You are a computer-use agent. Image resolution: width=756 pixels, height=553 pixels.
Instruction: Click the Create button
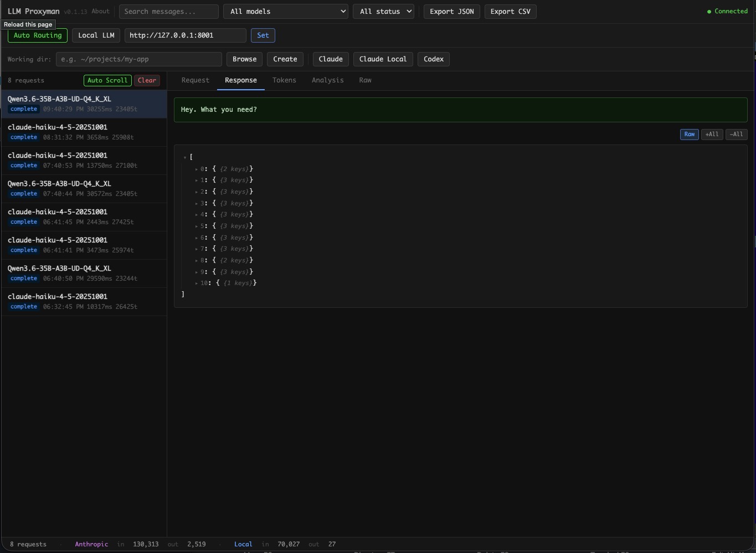tap(285, 59)
